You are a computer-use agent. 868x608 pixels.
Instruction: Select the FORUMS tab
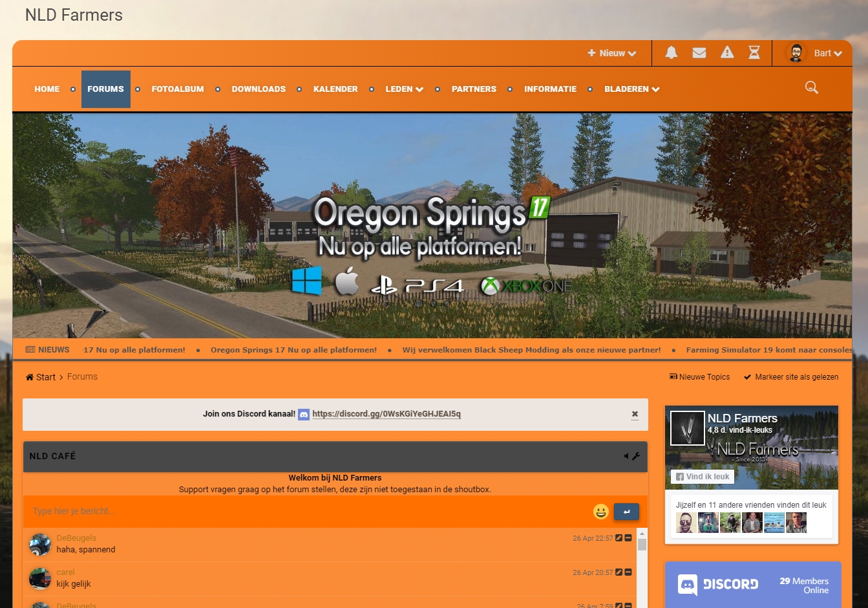(105, 89)
